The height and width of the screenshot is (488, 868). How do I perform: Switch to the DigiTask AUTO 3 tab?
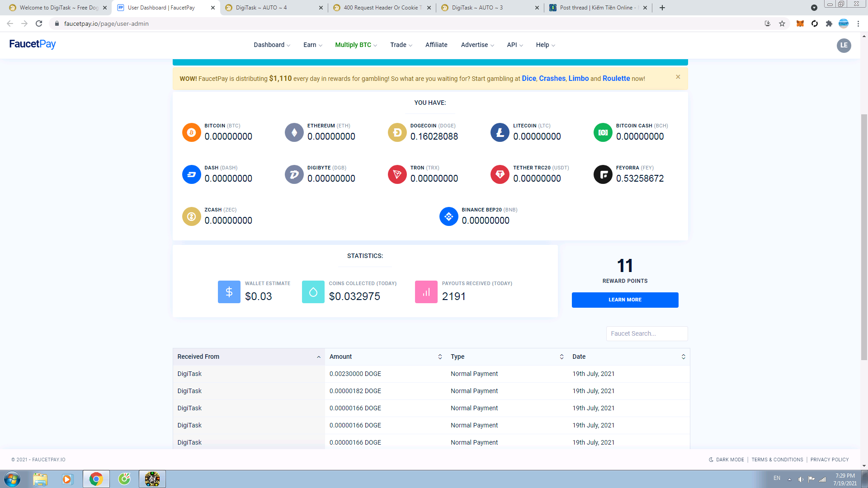pos(491,8)
